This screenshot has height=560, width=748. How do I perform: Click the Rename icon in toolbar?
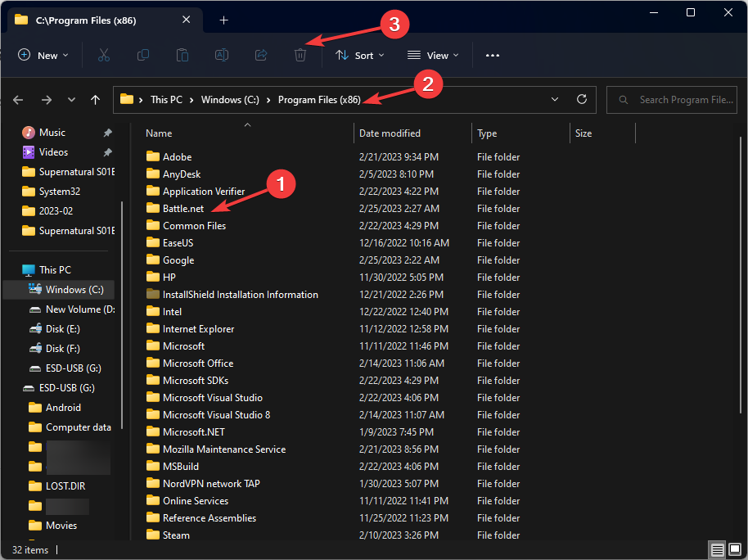tap(222, 56)
